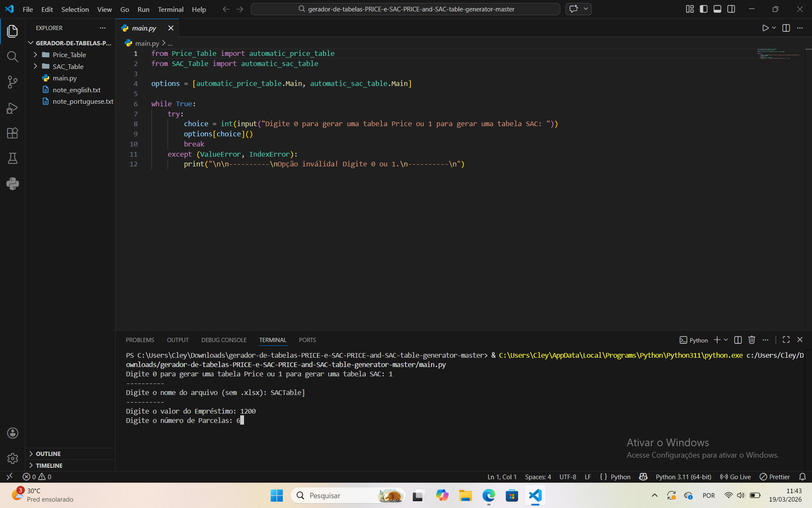Click Go Live in status bar
This screenshot has width=812, height=508.
click(x=735, y=477)
